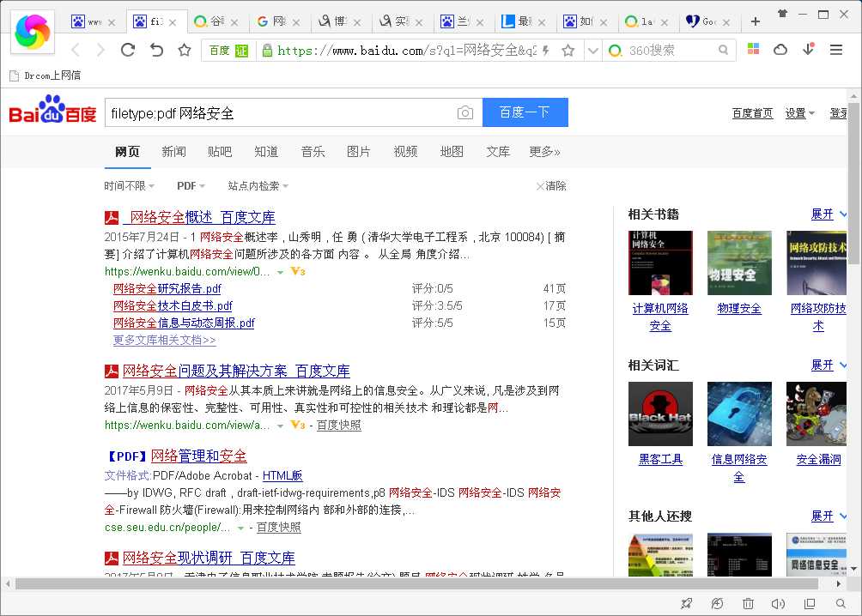Open address bar dropdown arrow
The height and width of the screenshot is (616, 862).
pyautogui.click(x=592, y=51)
